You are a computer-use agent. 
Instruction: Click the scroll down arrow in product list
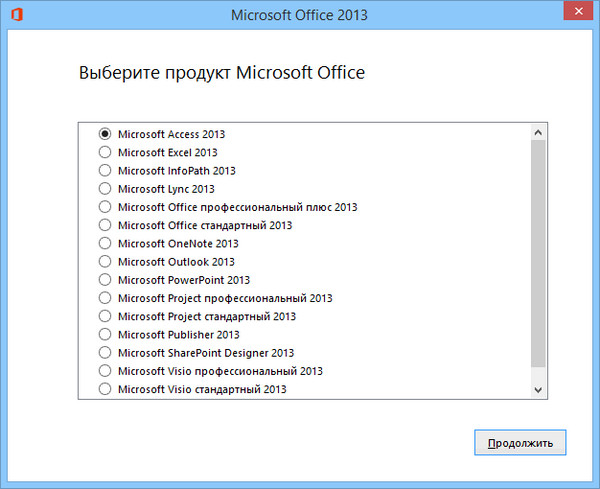pyautogui.click(x=538, y=389)
